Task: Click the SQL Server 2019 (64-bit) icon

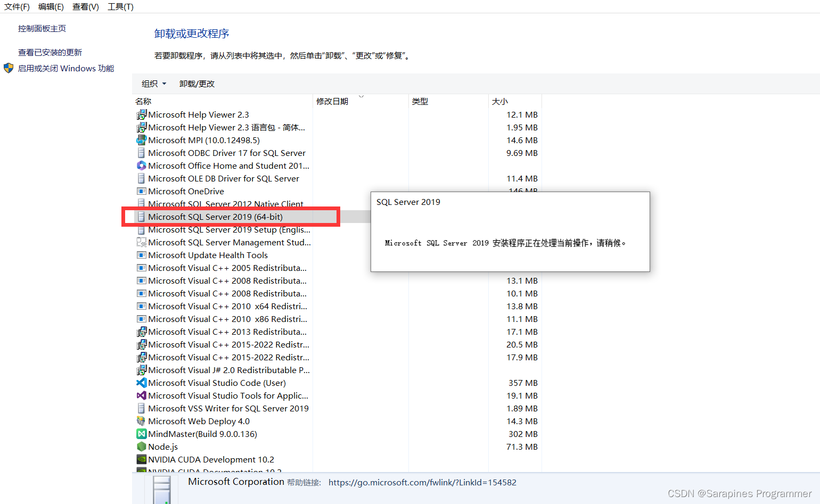Action: 141,217
